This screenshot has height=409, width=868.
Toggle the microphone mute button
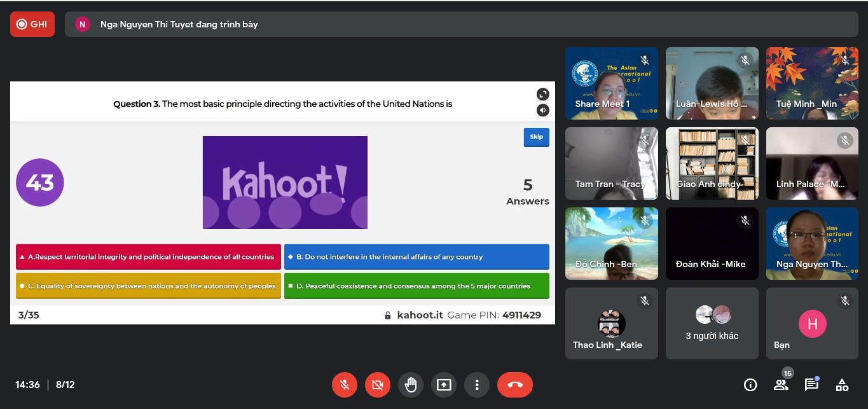click(344, 385)
